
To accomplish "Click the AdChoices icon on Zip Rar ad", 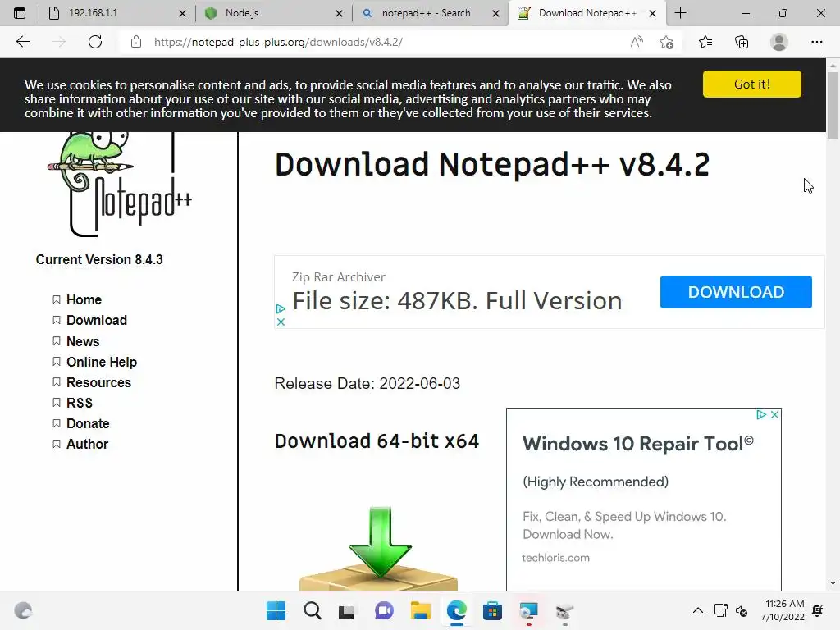I will point(281,309).
